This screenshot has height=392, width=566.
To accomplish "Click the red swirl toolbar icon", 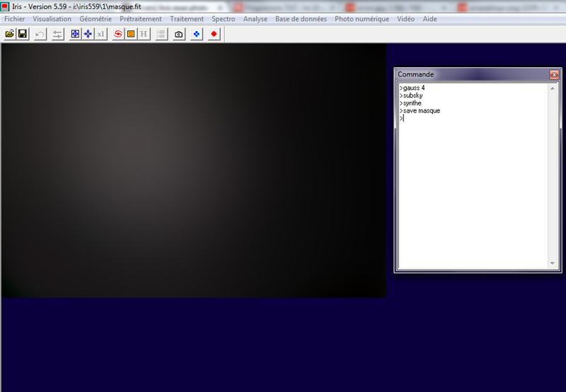I will (118, 34).
